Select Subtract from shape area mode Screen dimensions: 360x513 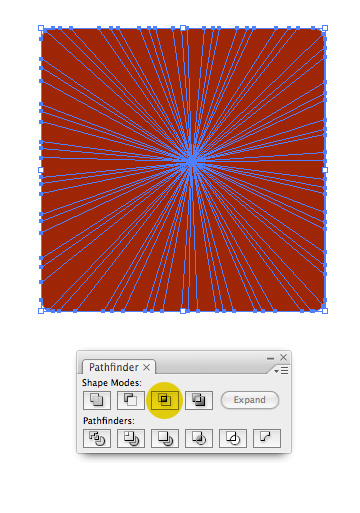click(131, 400)
